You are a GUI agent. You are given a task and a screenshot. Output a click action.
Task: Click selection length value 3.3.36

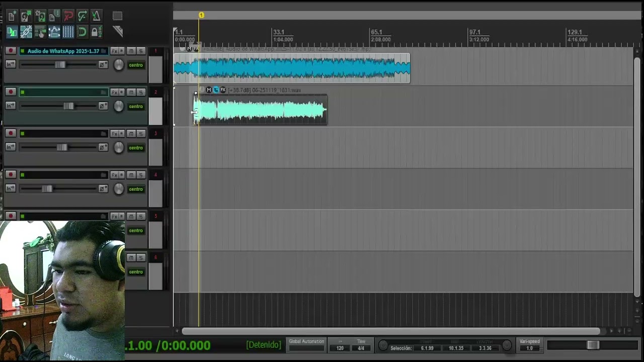coord(485,348)
